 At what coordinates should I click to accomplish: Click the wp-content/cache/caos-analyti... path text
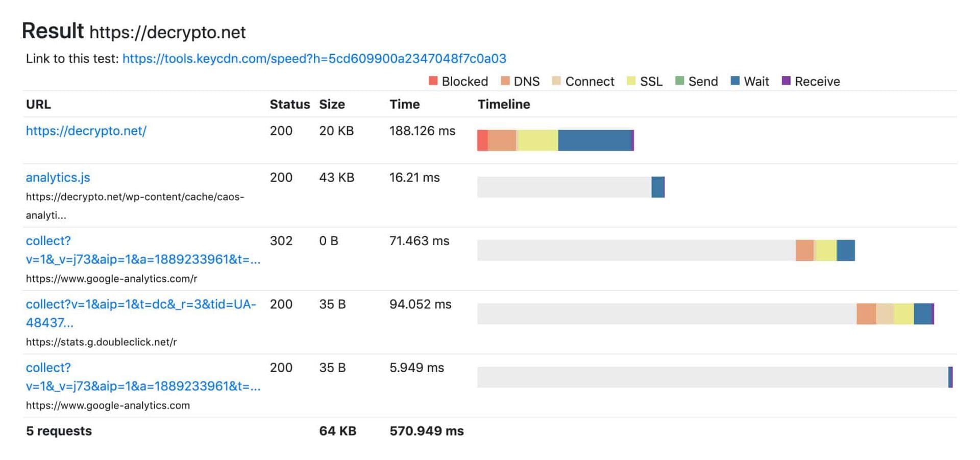point(135,206)
